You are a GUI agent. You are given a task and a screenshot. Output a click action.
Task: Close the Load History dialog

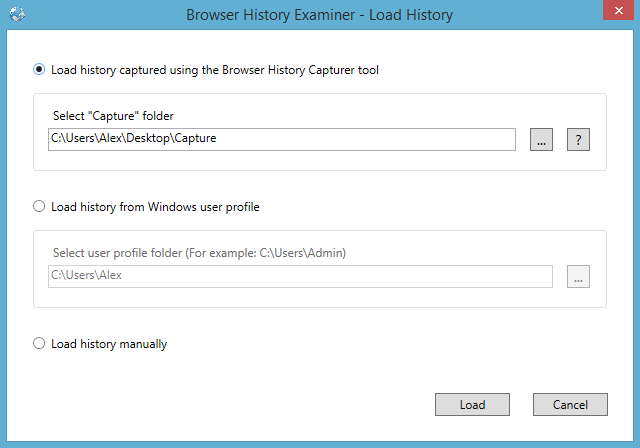tap(618, 10)
